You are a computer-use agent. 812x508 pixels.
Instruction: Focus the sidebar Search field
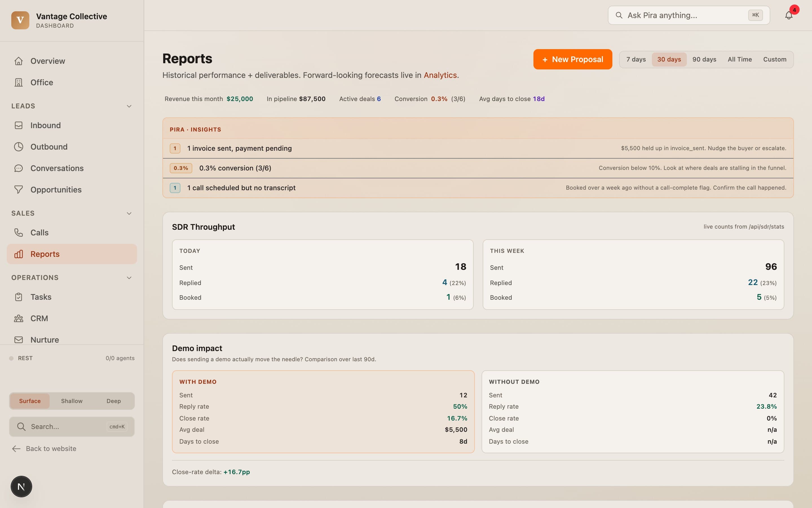[72, 427]
